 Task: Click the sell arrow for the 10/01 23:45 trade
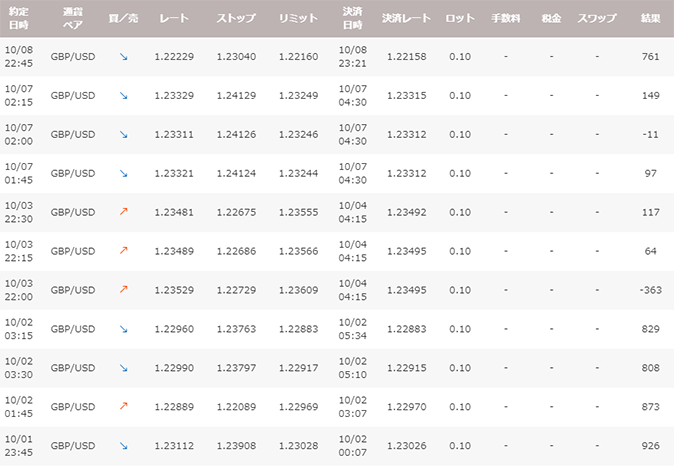pos(124,446)
